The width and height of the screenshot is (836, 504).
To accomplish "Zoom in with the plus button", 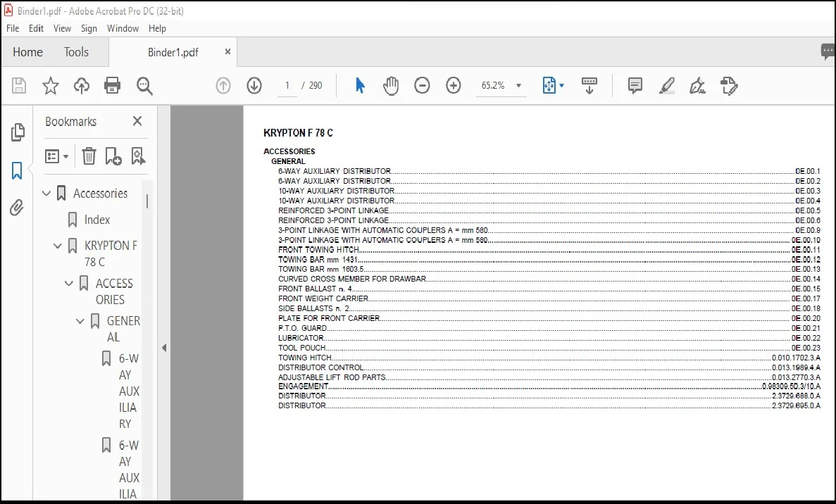I will [453, 85].
